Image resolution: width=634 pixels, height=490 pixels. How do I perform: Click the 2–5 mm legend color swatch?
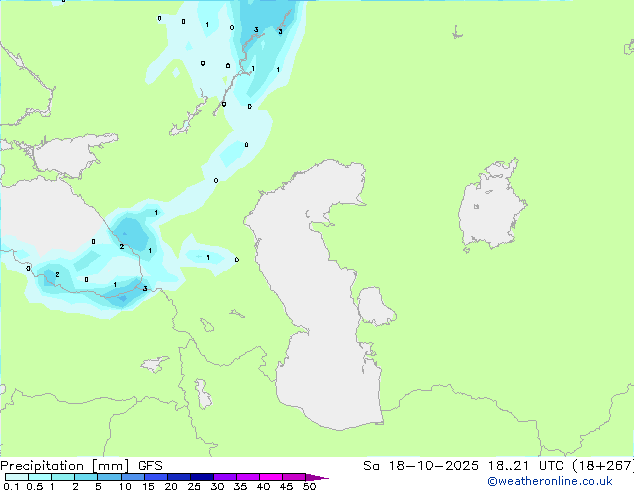tap(86, 477)
